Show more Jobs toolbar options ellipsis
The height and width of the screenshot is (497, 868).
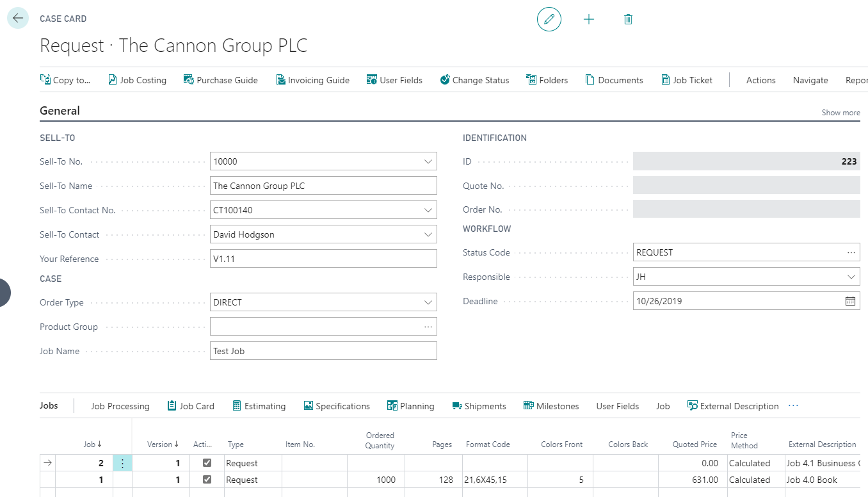pyautogui.click(x=794, y=405)
